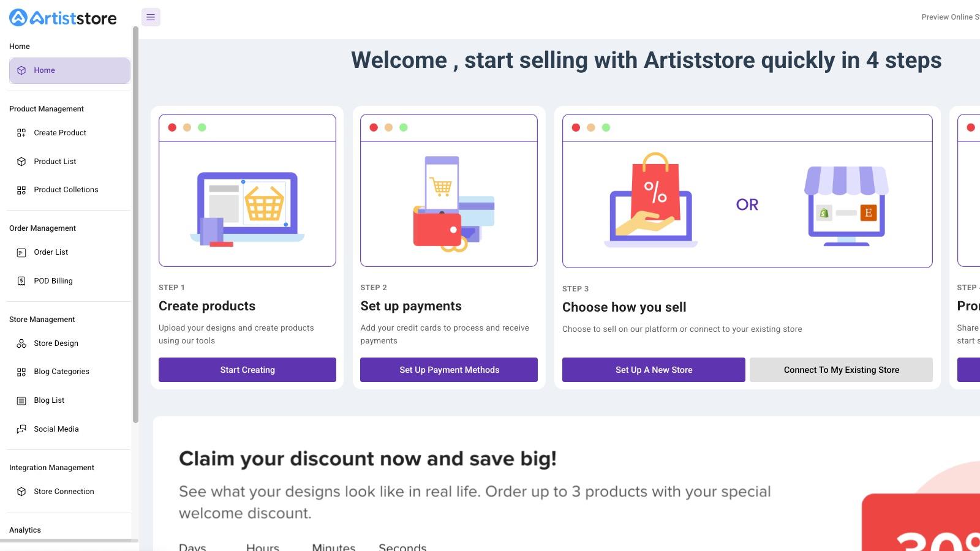Click the Create Product sidebar icon

[21, 133]
